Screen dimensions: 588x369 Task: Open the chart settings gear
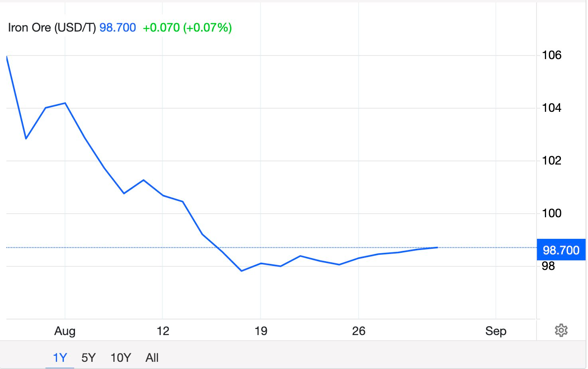pyautogui.click(x=561, y=331)
